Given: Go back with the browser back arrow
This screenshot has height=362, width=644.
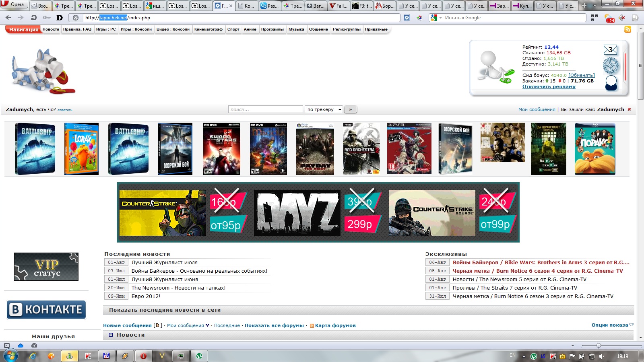Looking at the screenshot, I should [8, 18].
